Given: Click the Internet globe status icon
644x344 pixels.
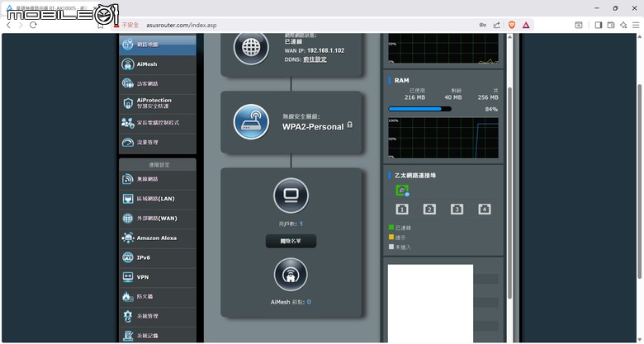Looking at the screenshot, I should [251, 48].
